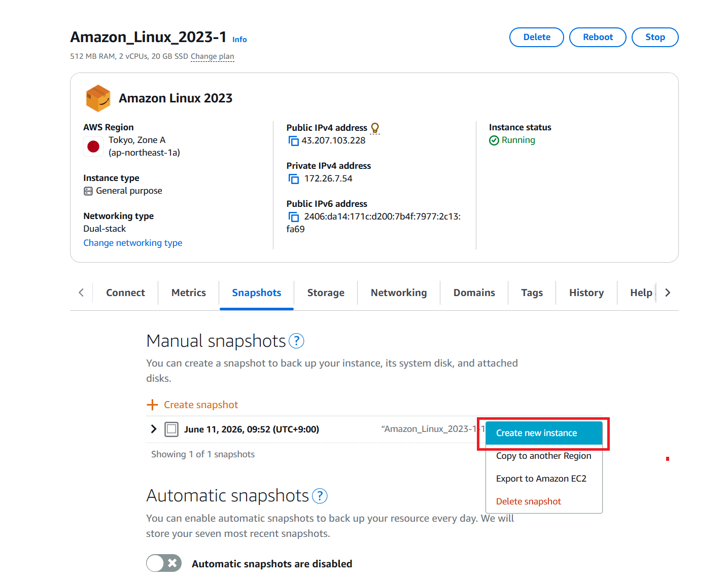The image size is (728, 581).
Task: Stop the instance
Action: click(x=655, y=37)
